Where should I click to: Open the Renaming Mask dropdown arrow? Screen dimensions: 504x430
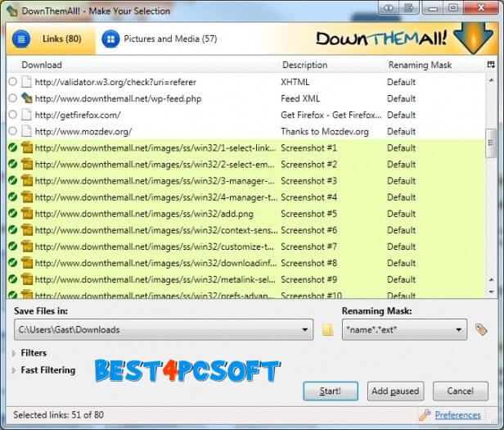(459, 329)
